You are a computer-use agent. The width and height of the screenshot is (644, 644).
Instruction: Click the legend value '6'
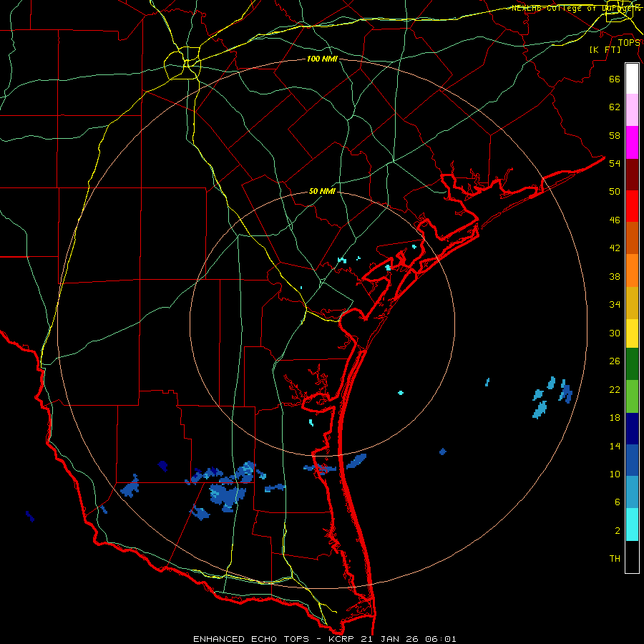(x=618, y=502)
